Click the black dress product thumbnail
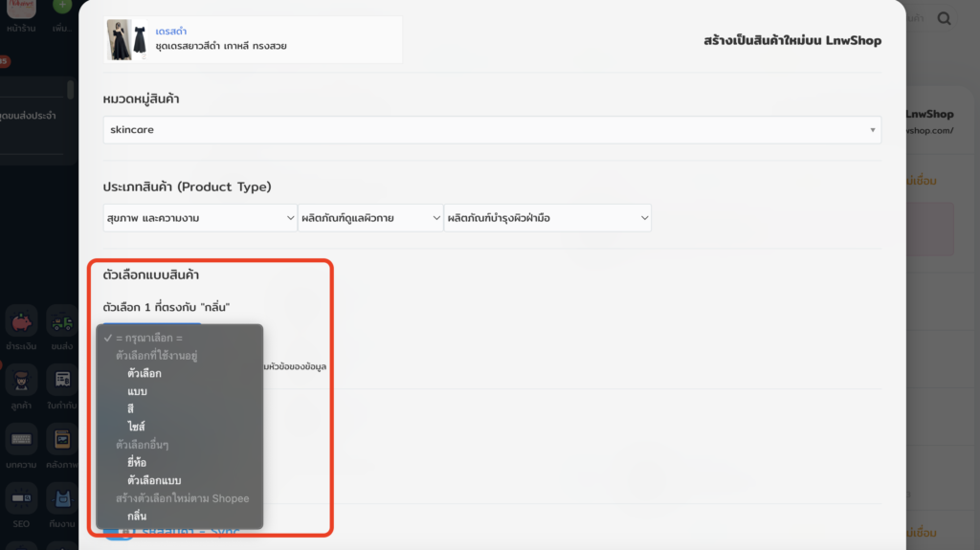Image resolution: width=980 pixels, height=550 pixels. click(x=129, y=40)
